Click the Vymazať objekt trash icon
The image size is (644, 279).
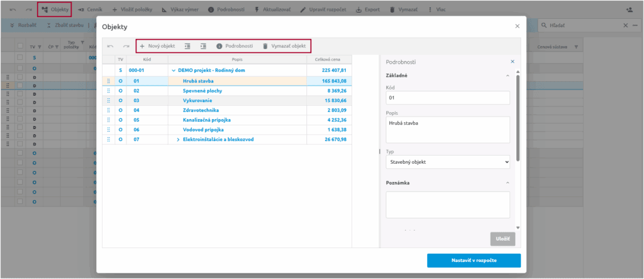point(265,46)
